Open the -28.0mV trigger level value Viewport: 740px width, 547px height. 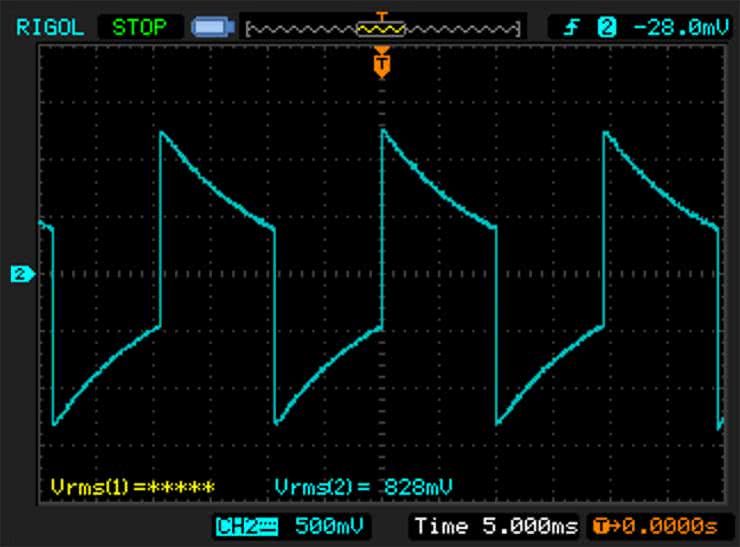[680, 27]
